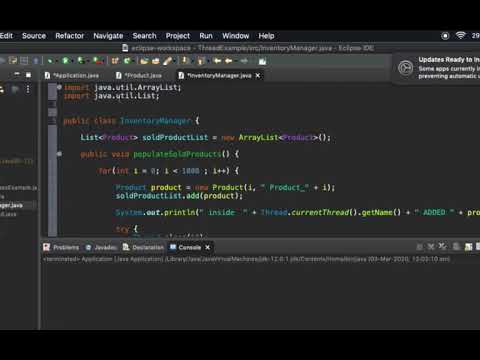The image size is (480, 360).
Task: Navigate Forward with the gray arrow
Action: [x=244, y=61]
